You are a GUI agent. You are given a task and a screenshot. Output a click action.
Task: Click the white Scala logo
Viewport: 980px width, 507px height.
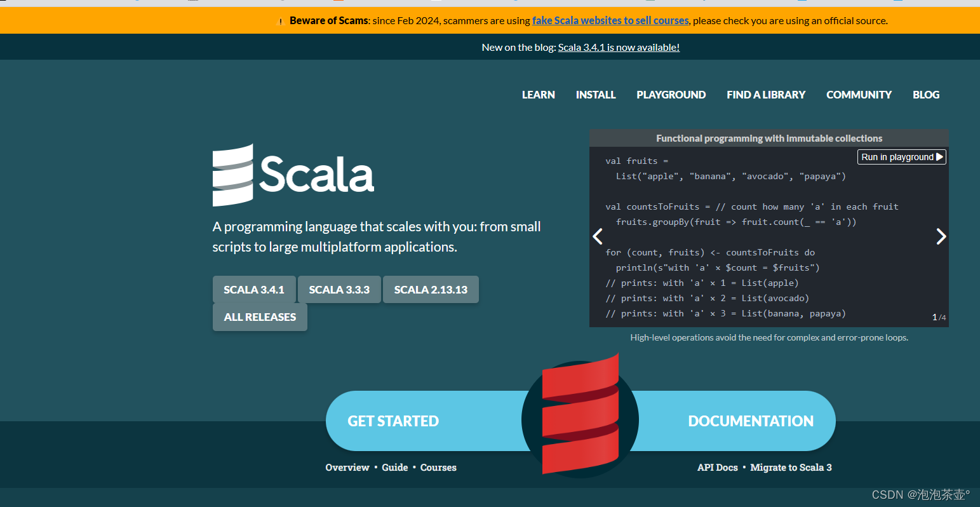293,175
